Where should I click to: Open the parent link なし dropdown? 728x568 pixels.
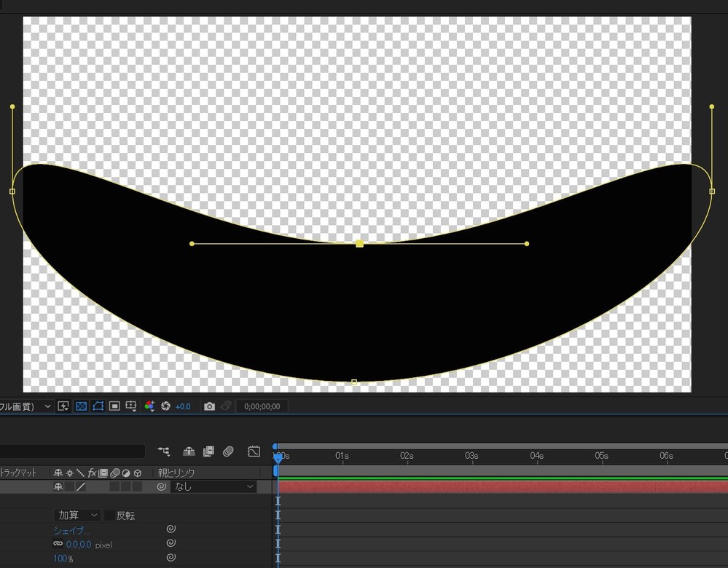pyautogui.click(x=214, y=486)
